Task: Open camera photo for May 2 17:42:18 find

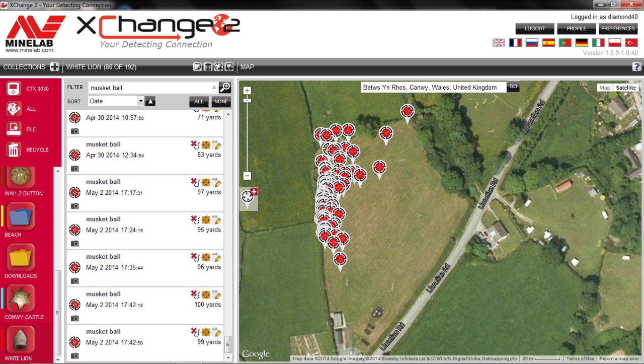Action: tap(75, 318)
